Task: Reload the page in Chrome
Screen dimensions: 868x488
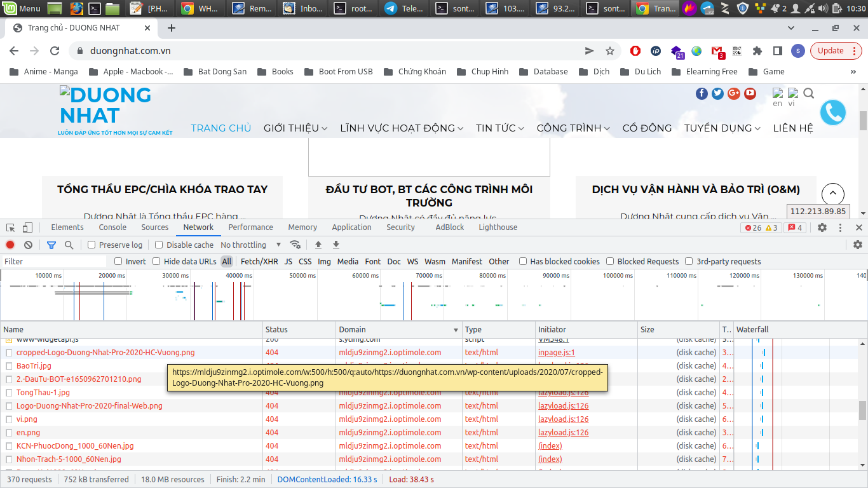Action: tap(55, 51)
